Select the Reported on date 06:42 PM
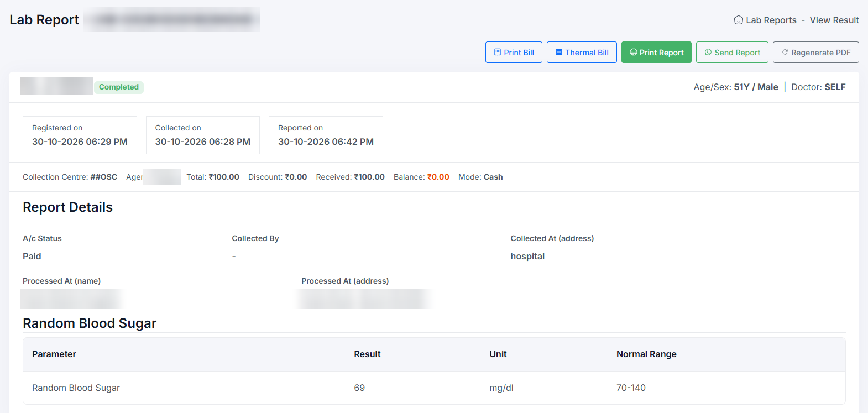Viewport: 868px width, 413px height. point(326,142)
